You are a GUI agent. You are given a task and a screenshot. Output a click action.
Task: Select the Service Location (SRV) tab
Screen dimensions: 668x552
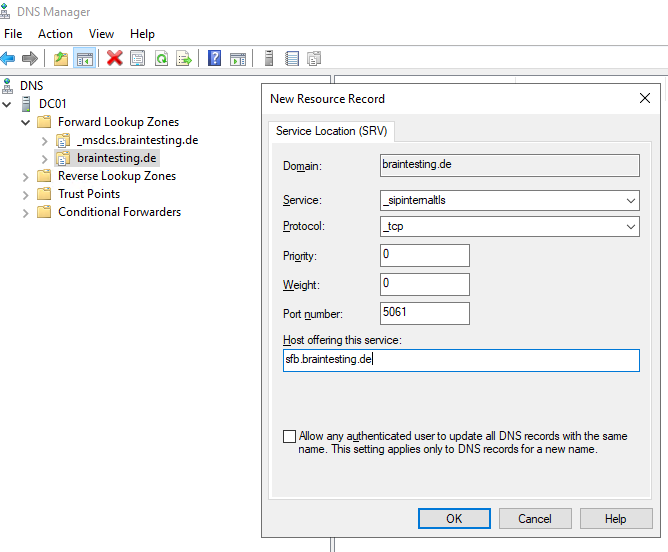point(333,131)
